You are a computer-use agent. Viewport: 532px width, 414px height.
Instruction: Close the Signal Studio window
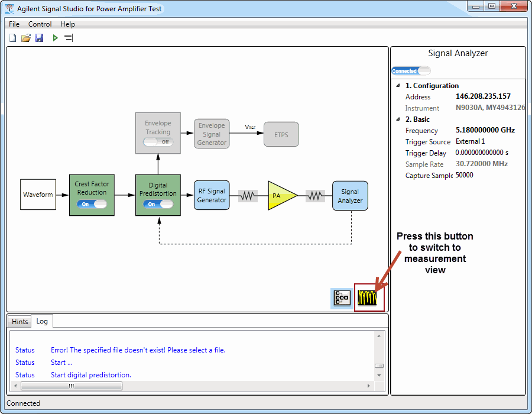point(514,7)
